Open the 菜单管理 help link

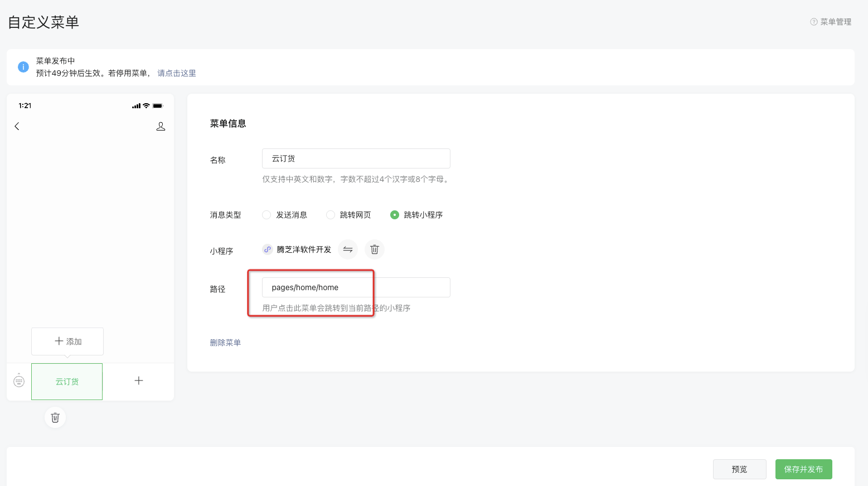click(836, 22)
